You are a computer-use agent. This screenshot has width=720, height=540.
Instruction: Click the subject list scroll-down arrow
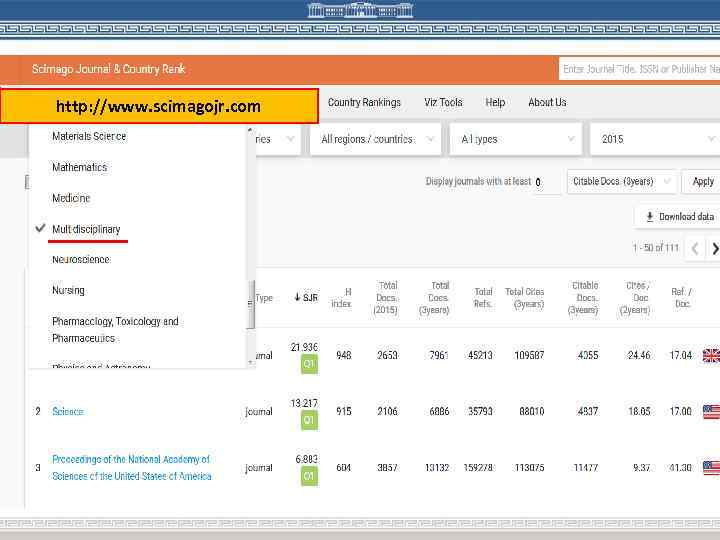(x=250, y=362)
